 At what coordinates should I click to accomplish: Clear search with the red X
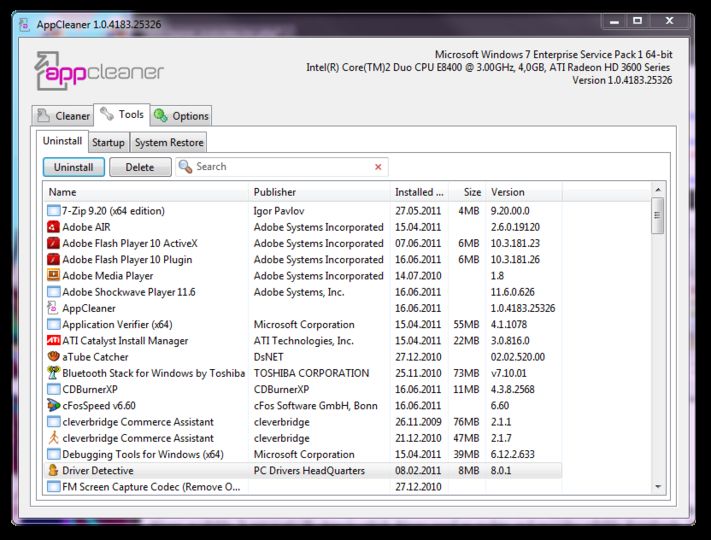point(378,167)
